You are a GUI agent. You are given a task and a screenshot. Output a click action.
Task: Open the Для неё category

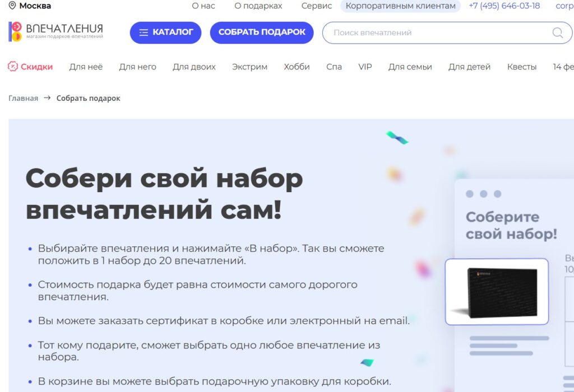tap(86, 67)
